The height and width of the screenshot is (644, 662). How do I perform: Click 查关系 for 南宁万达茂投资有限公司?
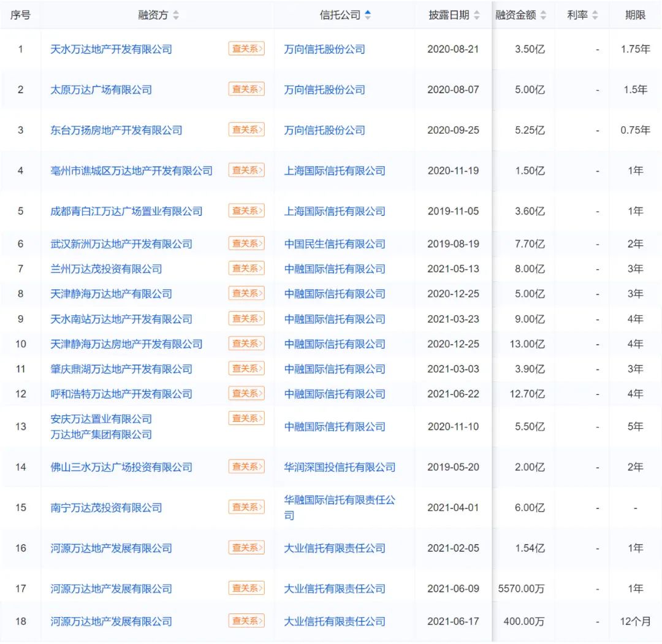point(246,507)
